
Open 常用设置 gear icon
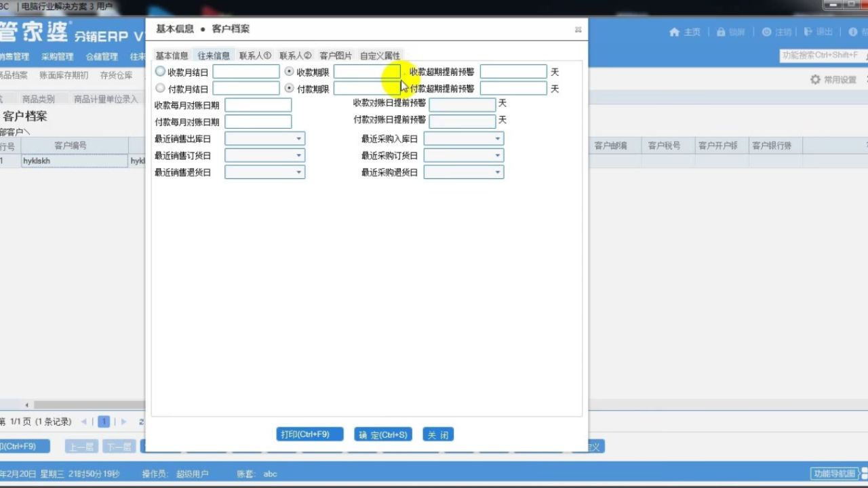[x=815, y=79]
